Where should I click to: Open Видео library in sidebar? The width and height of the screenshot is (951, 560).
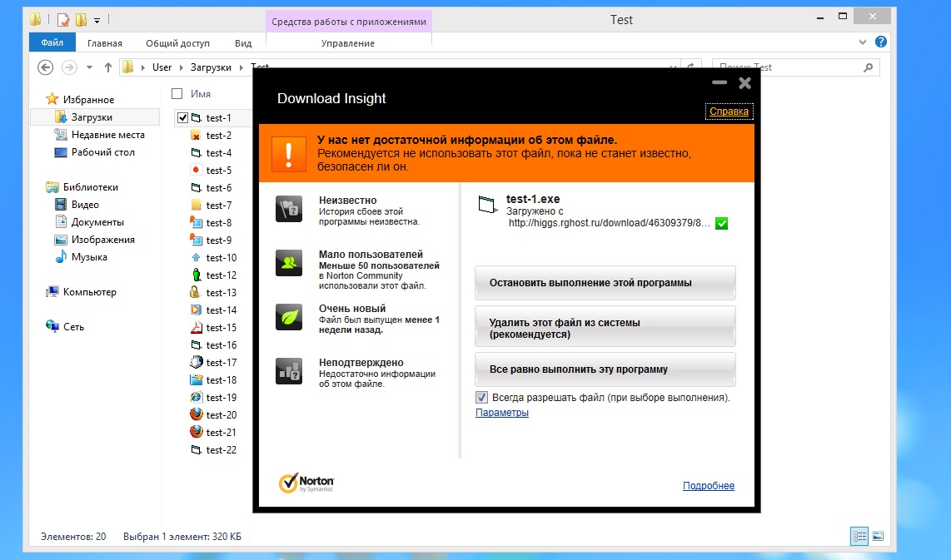click(x=85, y=204)
